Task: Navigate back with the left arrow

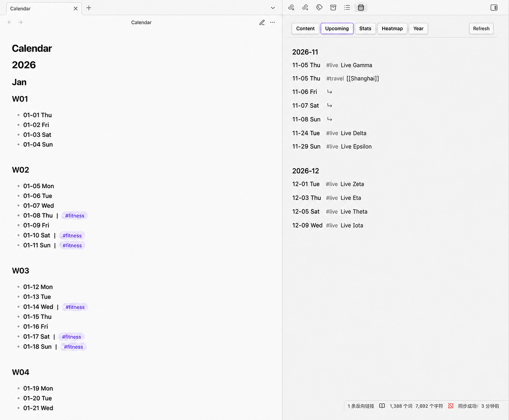Action: pyautogui.click(x=10, y=22)
